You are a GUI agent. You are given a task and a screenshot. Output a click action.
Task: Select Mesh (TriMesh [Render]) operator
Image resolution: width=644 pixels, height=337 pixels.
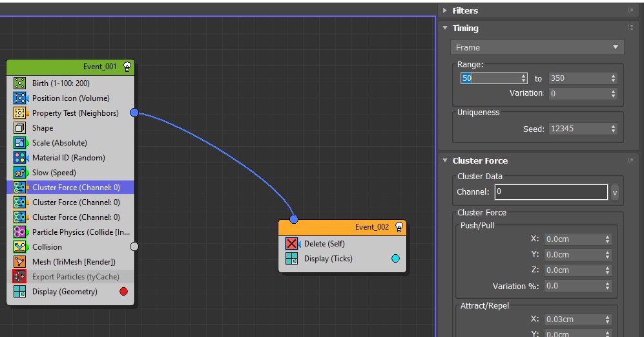(70, 262)
